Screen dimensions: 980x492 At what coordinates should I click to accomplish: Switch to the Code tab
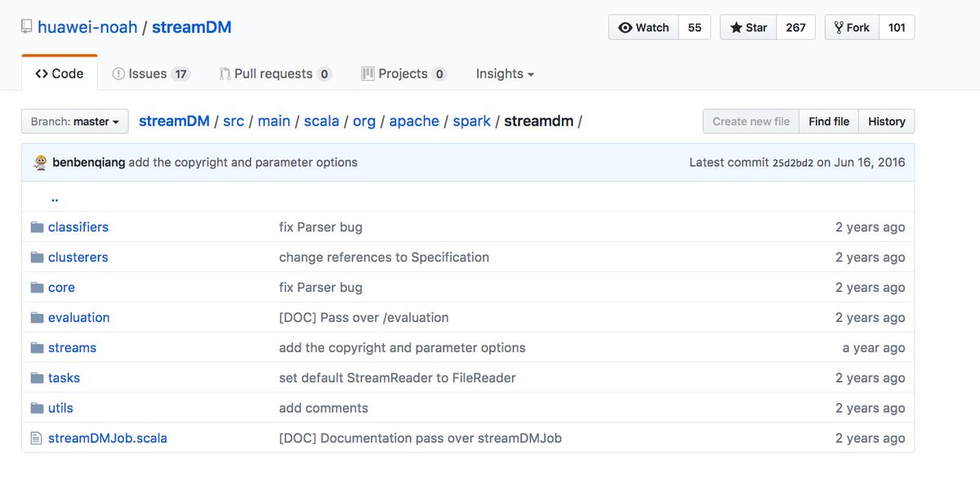[x=60, y=74]
